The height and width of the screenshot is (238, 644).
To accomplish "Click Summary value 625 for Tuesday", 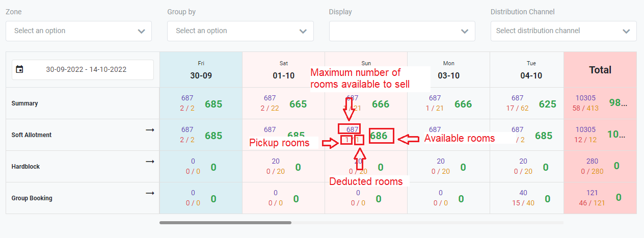I will point(548,104).
